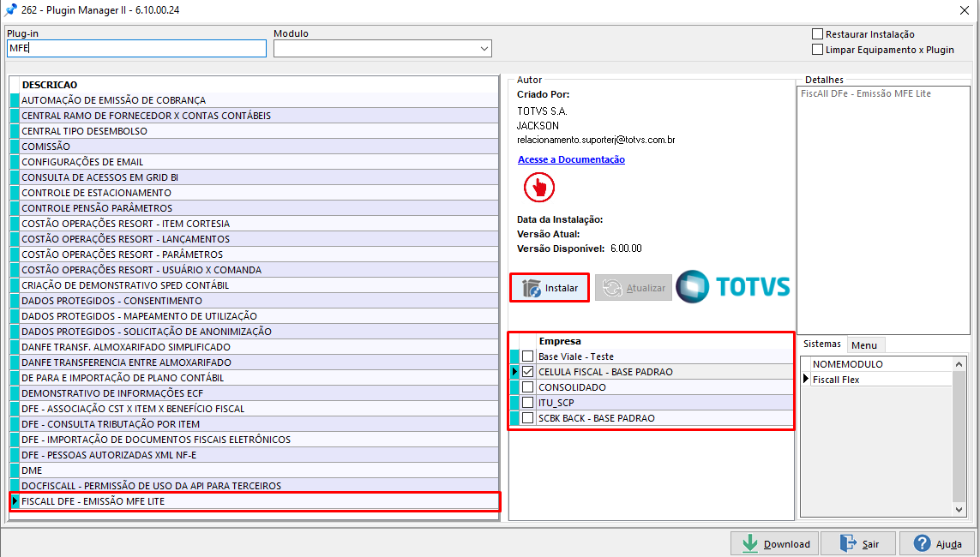Open Ajuda help button

click(x=937, y=544)
